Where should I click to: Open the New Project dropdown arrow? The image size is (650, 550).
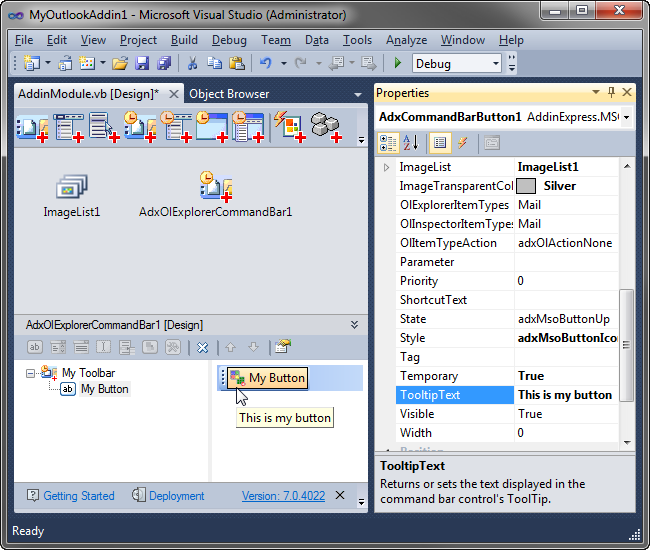(x=48, y=63)
